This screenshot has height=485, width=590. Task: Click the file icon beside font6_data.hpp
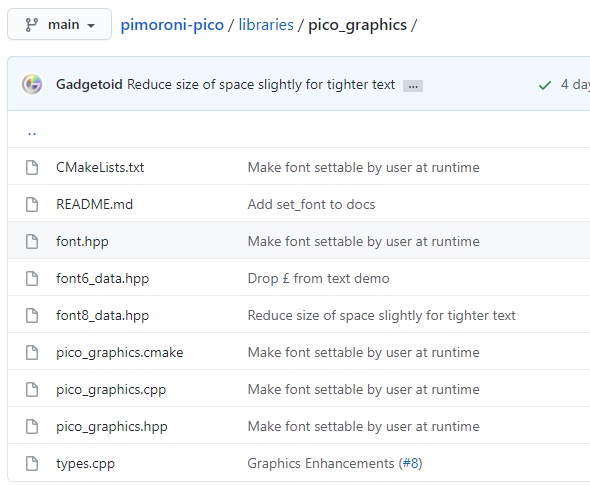click(x=32, y=278)
